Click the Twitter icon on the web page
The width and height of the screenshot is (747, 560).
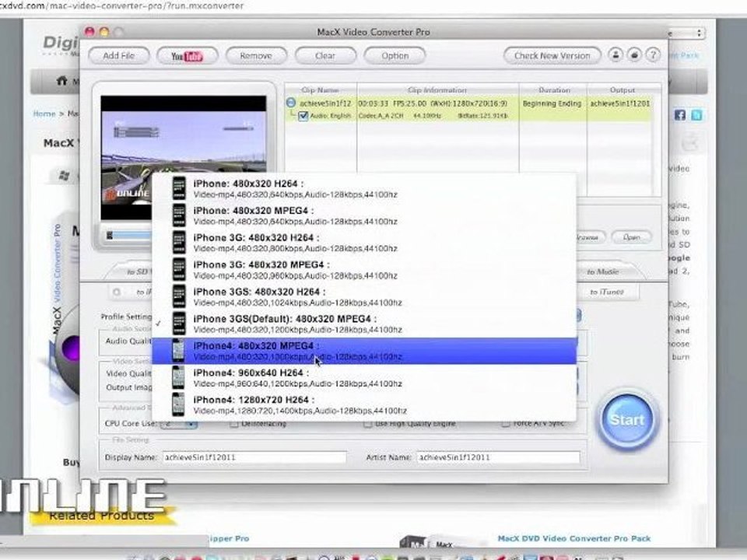pos(696,115)
